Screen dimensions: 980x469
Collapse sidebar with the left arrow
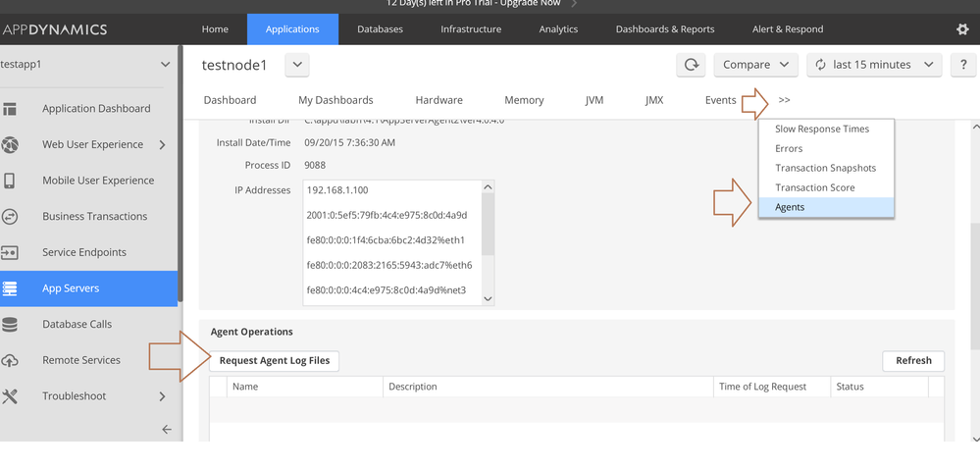coord(166,429)
